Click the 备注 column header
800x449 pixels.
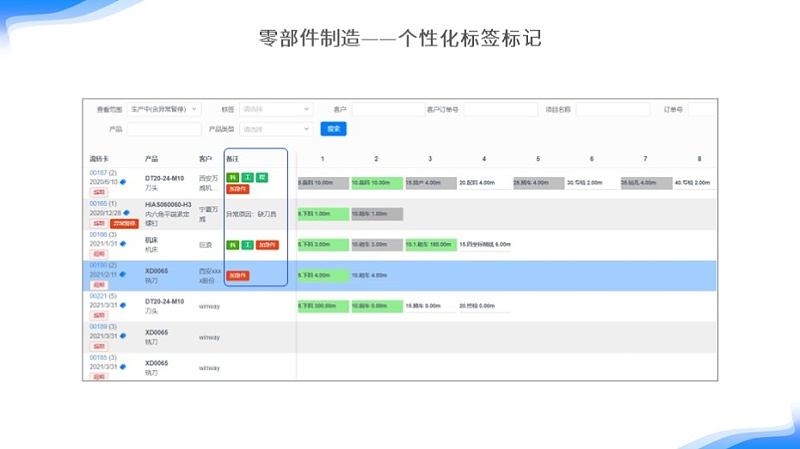(x=233, y=158)
